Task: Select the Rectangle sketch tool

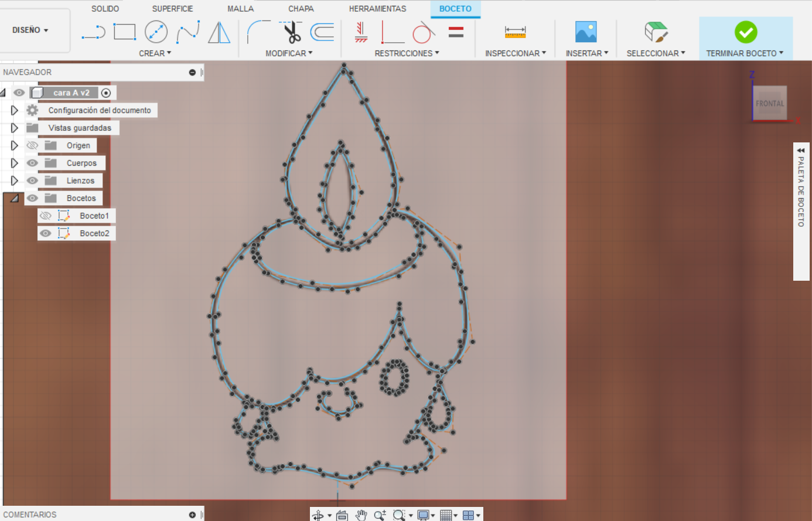Action: coord(125,32)
